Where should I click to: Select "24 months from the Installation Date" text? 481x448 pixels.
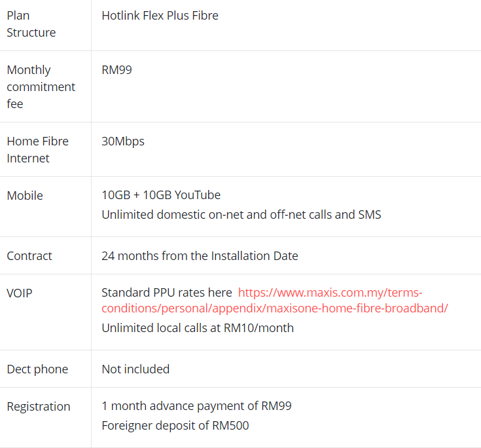coord(200,255)
